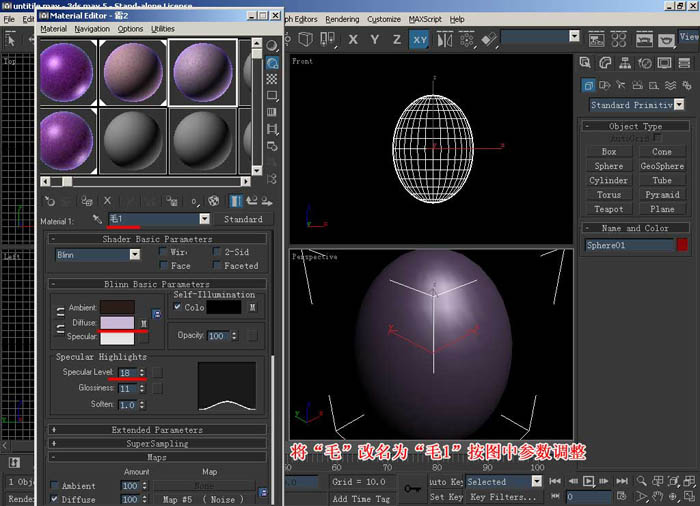This screenshot has width=700, height=506.
Task: Pick material from object eyedropper
Action: (x=97, y=219)
